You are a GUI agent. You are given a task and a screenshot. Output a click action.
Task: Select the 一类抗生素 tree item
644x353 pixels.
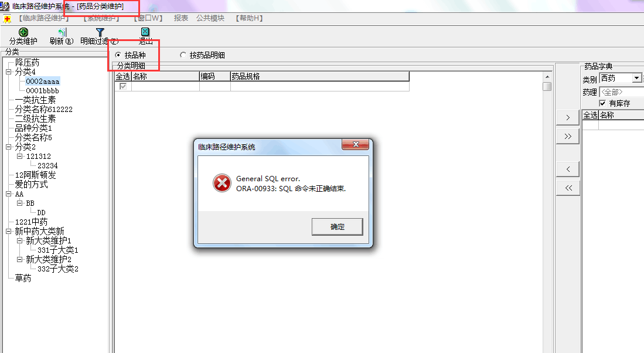[x=35, y=100]
